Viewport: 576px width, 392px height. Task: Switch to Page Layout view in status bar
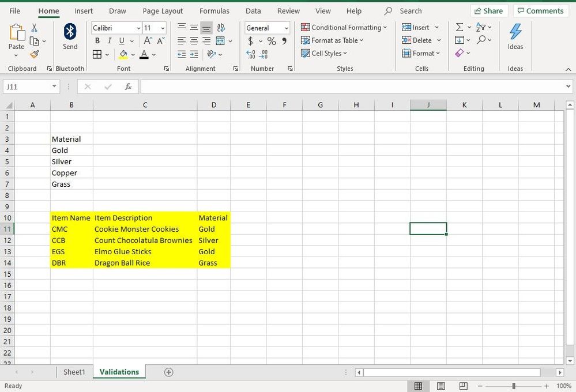click(441, 386)
